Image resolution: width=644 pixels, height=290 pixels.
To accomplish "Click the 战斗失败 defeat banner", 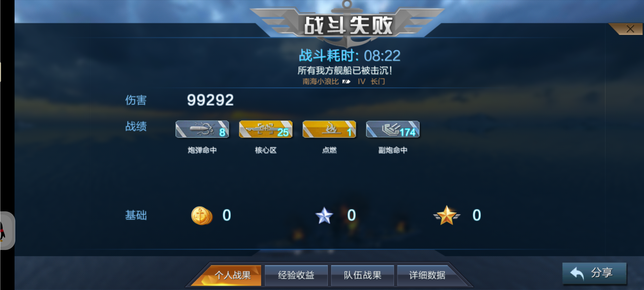I will (348, 25).
